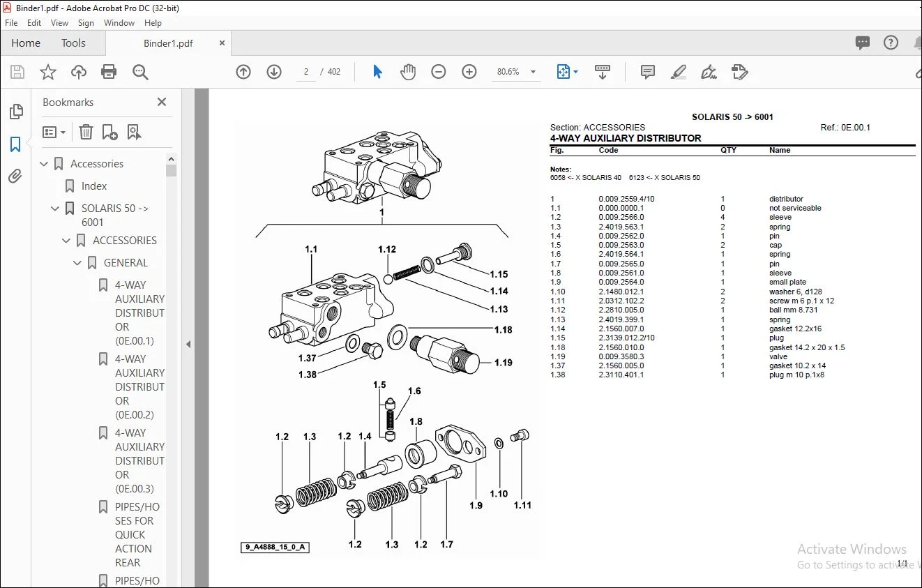Screen dimensions: 922x588
Task: Go to next page arrow
Action: (274, 72)
